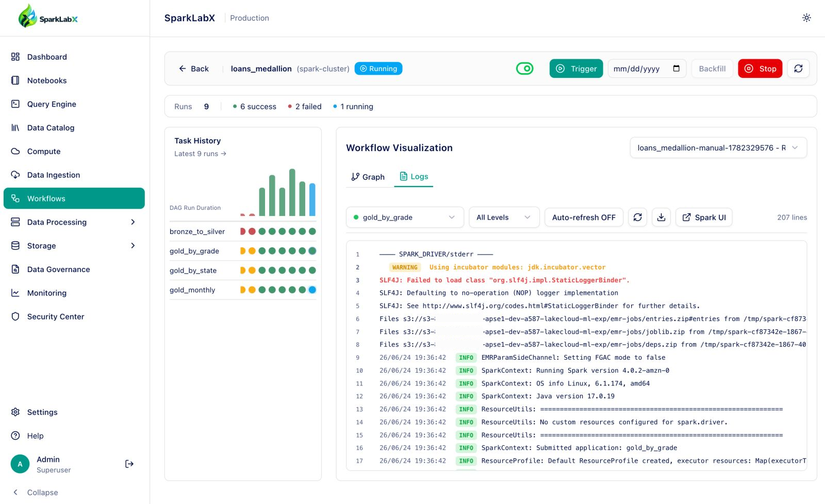Click the Notebooks sidebar icon

(15, 80)
